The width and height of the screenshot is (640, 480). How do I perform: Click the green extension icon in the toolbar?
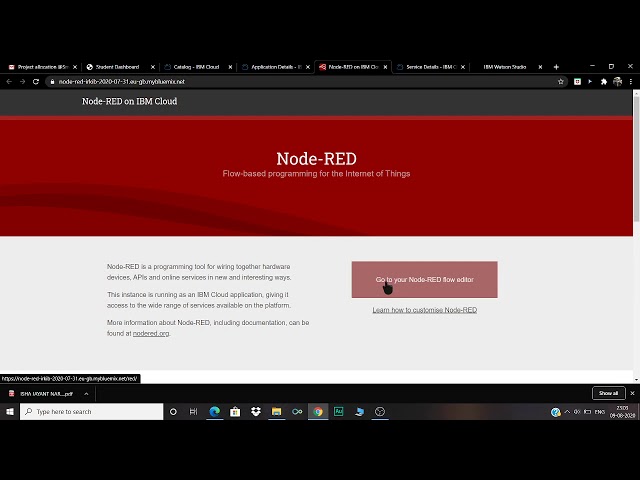[x=577, y=82]
